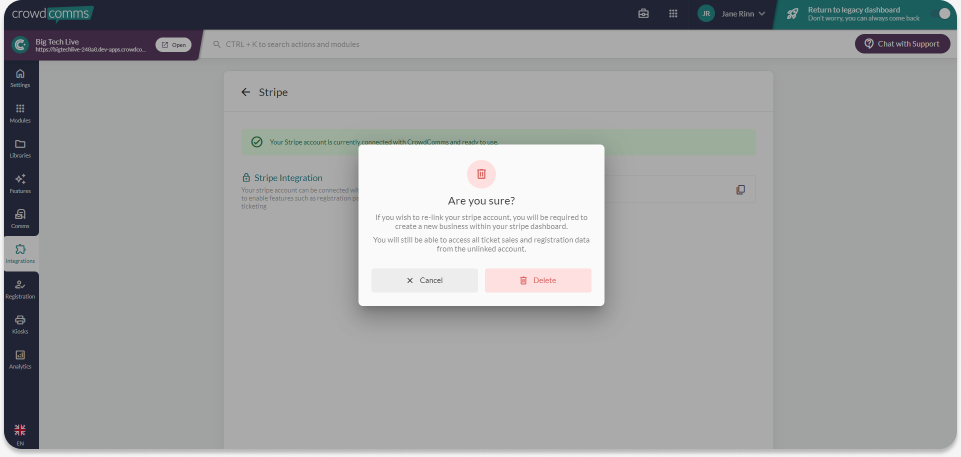The height and width of the screenshot is (457, 961).
Task: Select the Integrations sidebar item
Action: point(20,253)
